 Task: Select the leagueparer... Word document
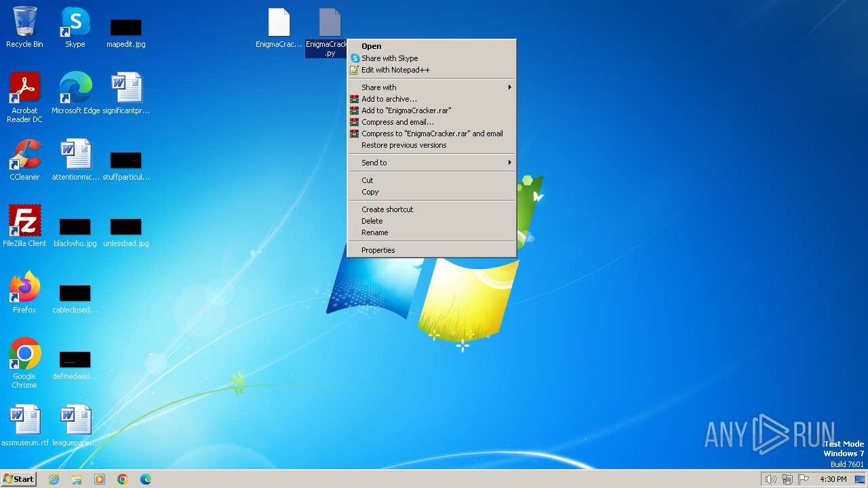pyautogui.click(x=75, y=426)
